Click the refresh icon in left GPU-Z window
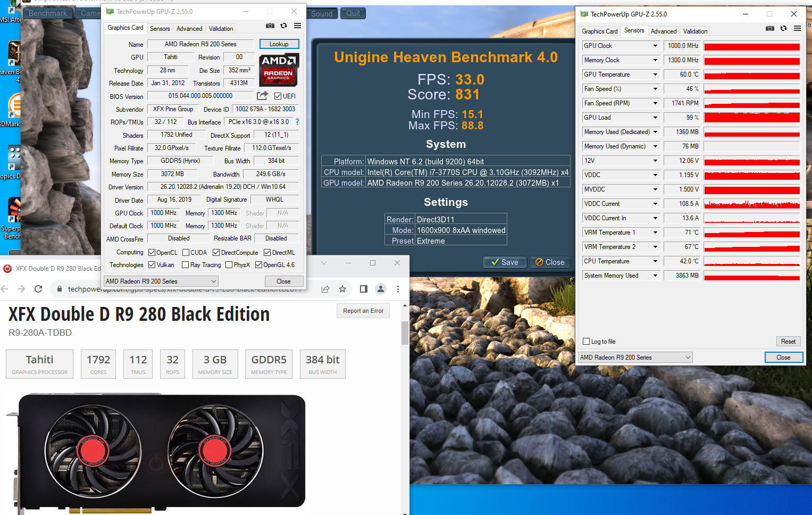This screenshot has width=812, height=515. 284,26
